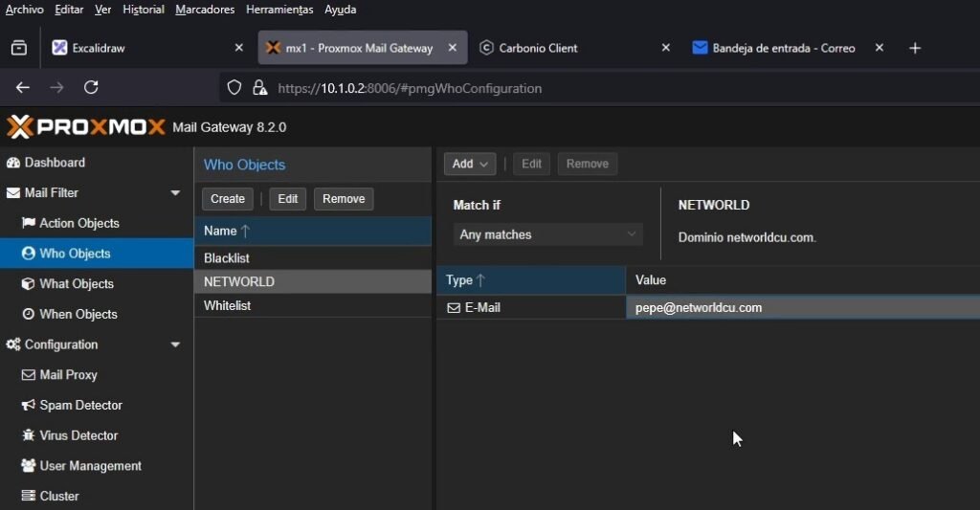
Task: Click Remove in Who Objects panel
Action: [x=344, y=199]
